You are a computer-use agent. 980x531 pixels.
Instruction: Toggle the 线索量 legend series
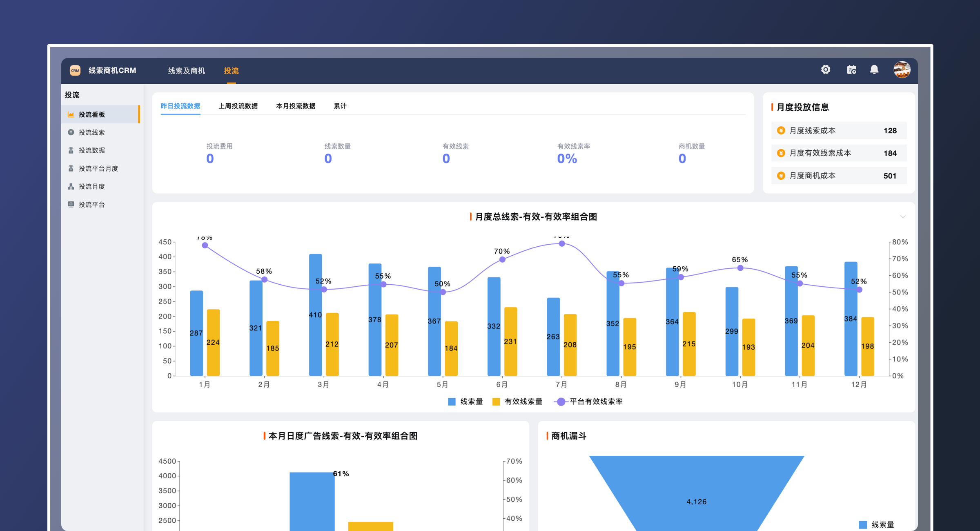[x=452, y=402]
